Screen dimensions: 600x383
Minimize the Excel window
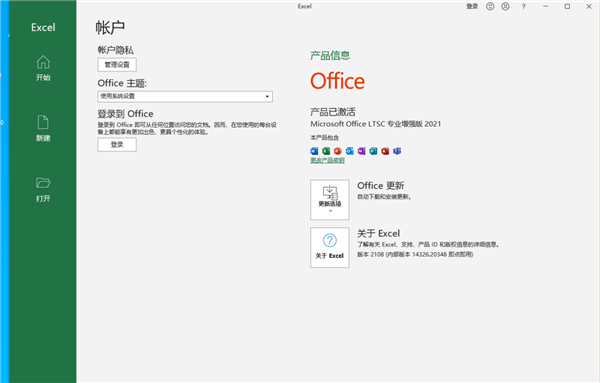(x=546, y=7)
